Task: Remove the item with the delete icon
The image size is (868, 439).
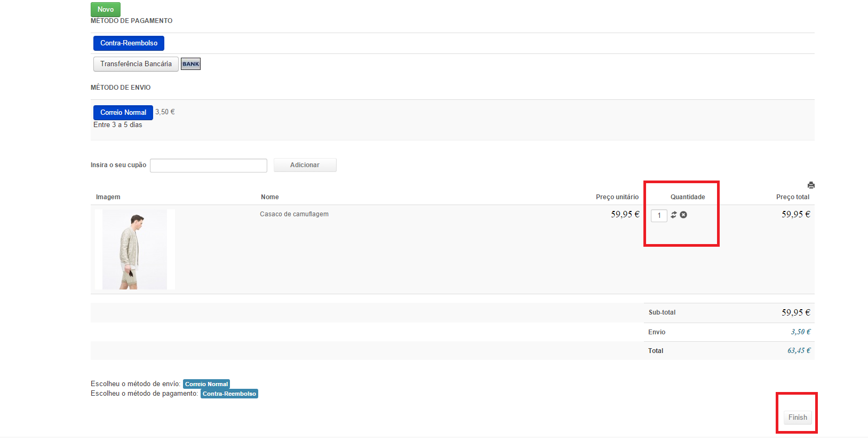Action: click(x=683, y=215)
